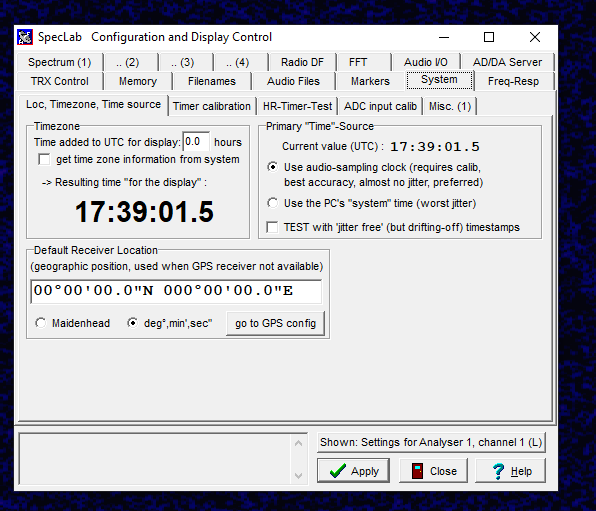The width and height of the screenshot is (596, 511).
Task: Select Use audio-sampling clock radio option
Action: pos(273,167)
